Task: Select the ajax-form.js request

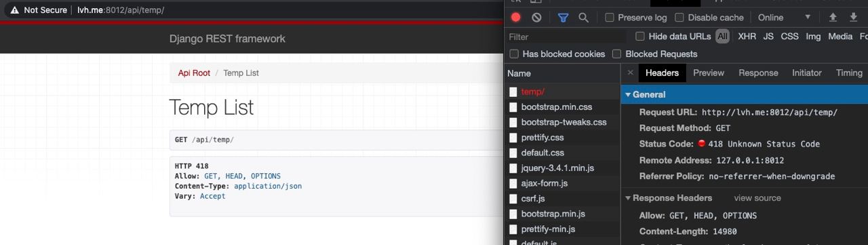Action: tap(562, 183)
